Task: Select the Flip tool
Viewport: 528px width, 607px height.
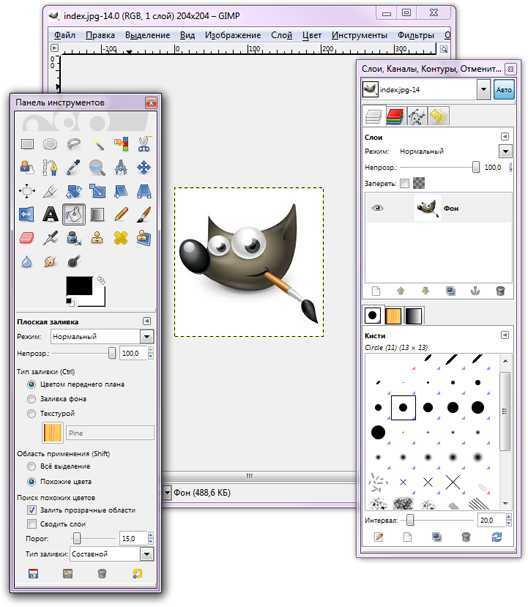Action: coord(27,214)
